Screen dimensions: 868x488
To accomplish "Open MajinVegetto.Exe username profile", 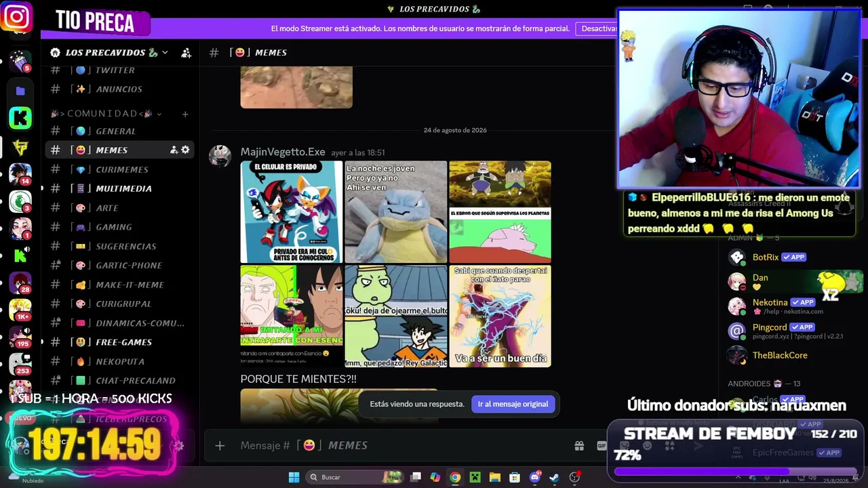I will pyautogui.click(x=283, y=152).
